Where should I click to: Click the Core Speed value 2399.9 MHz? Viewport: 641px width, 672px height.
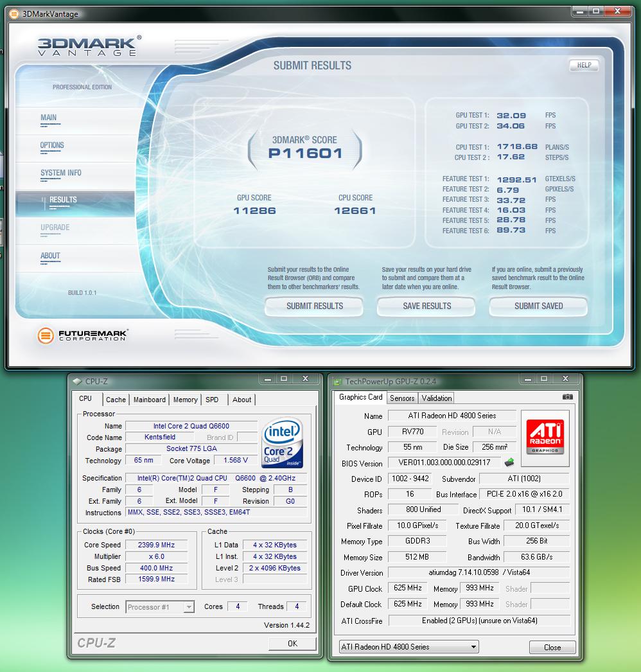[156, 545]
